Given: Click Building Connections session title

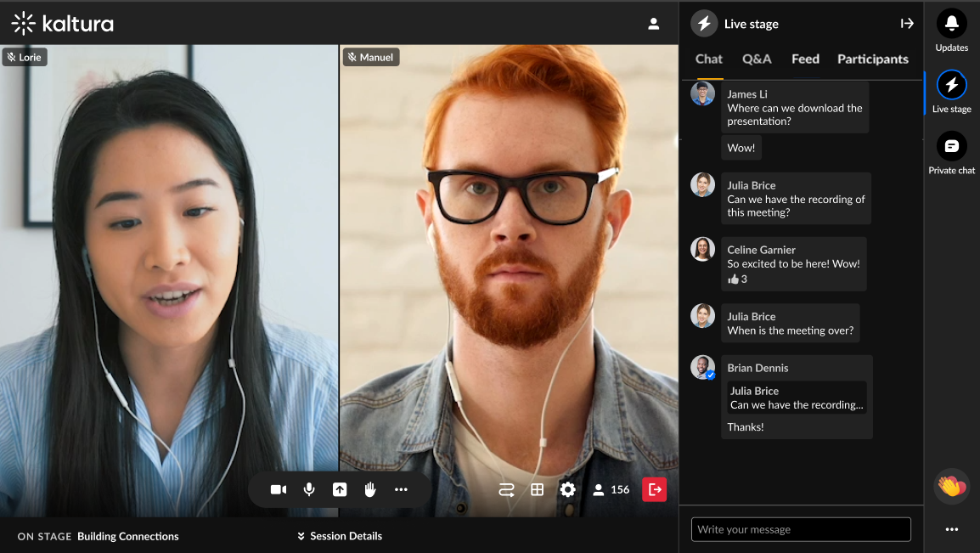Looking at the screenshot, I should tap(128, 536).
